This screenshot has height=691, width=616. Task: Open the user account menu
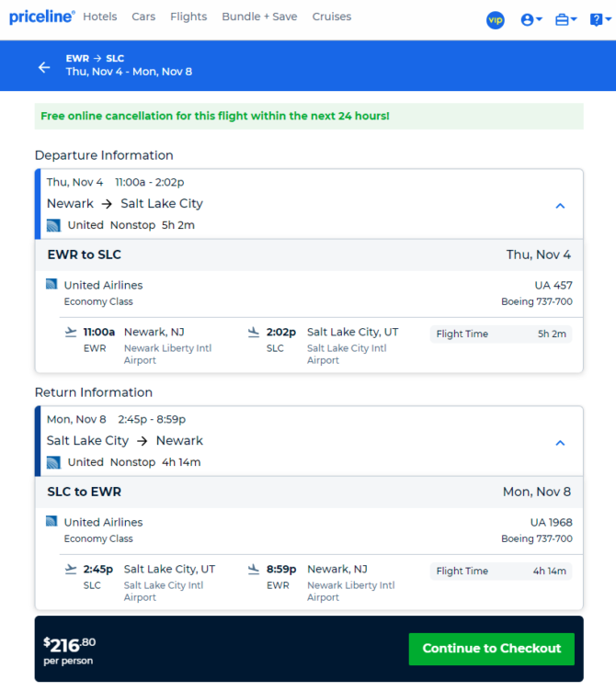(x=530, y=19)
